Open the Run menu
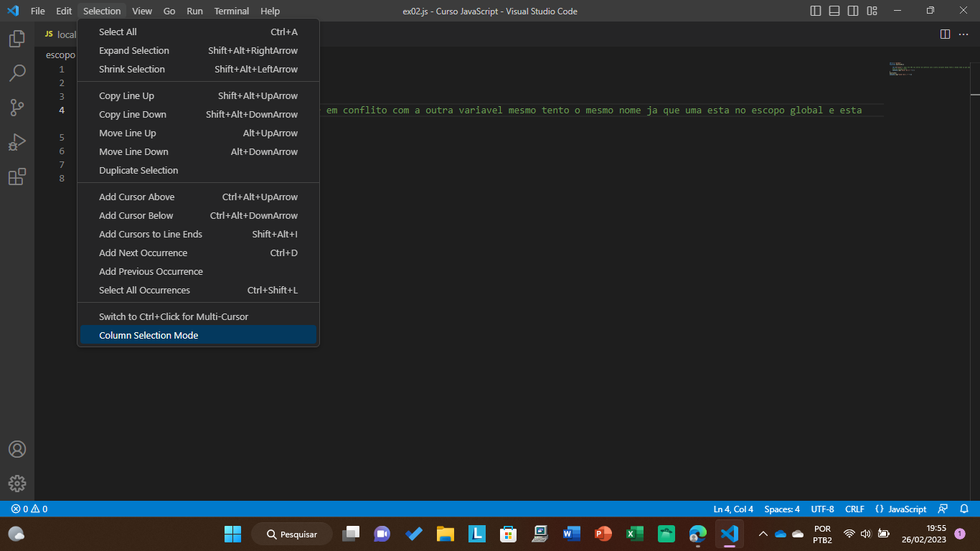This screenshot has height=551, width=980. [194, 11]
